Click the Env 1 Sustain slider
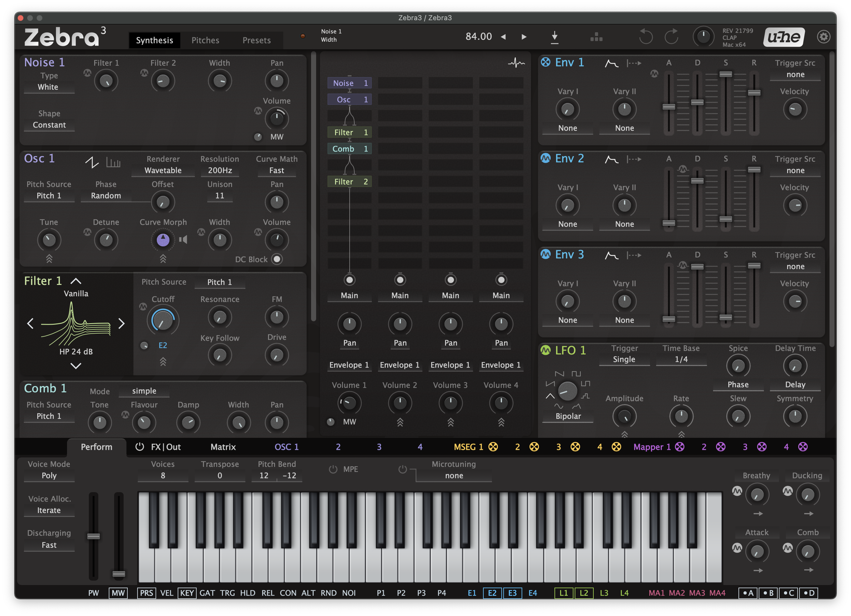The height and width of the screenshot is (616, 851). pyautogui.click(x=725, y=74)
